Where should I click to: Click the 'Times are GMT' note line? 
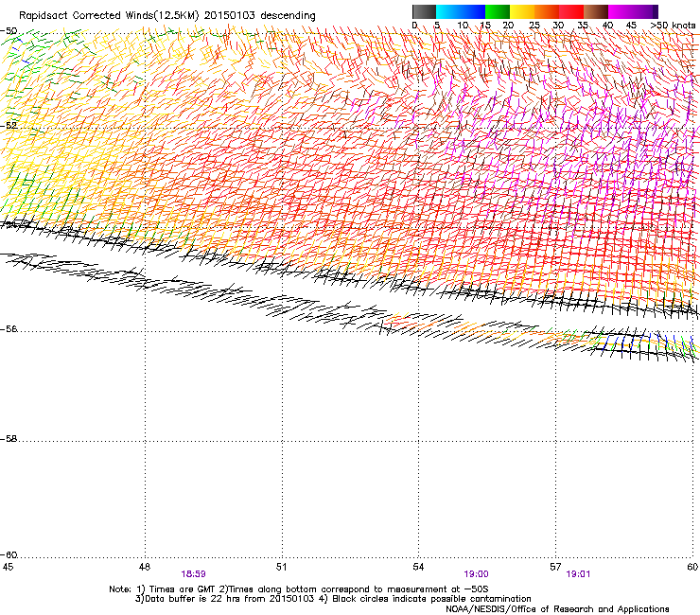pyautogui.click(x=299, y=589)
